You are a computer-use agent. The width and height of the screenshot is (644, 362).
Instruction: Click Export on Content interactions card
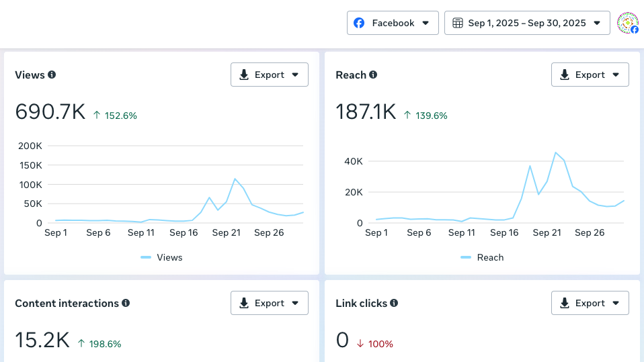(269, 303)
